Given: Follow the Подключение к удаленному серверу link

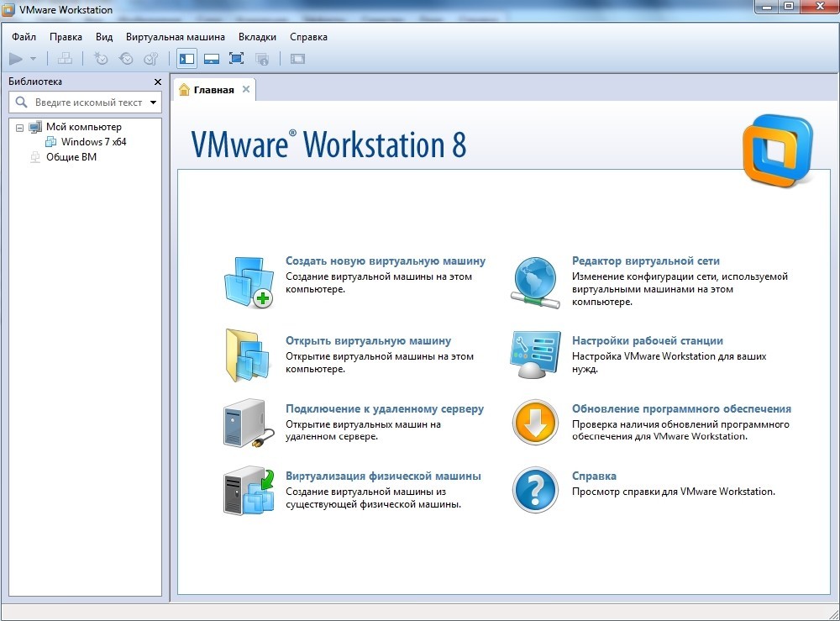Looking at the screenshot, I should [x=385, y=409].
